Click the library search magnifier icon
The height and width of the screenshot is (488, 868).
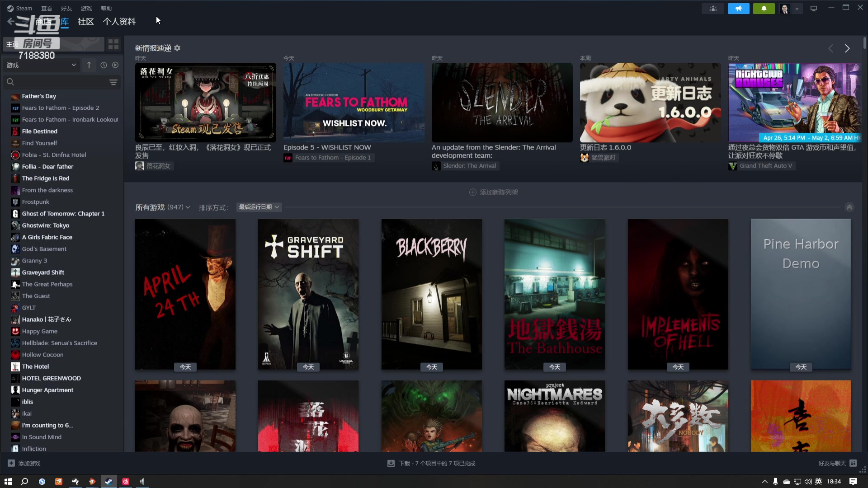click(10, 82)
